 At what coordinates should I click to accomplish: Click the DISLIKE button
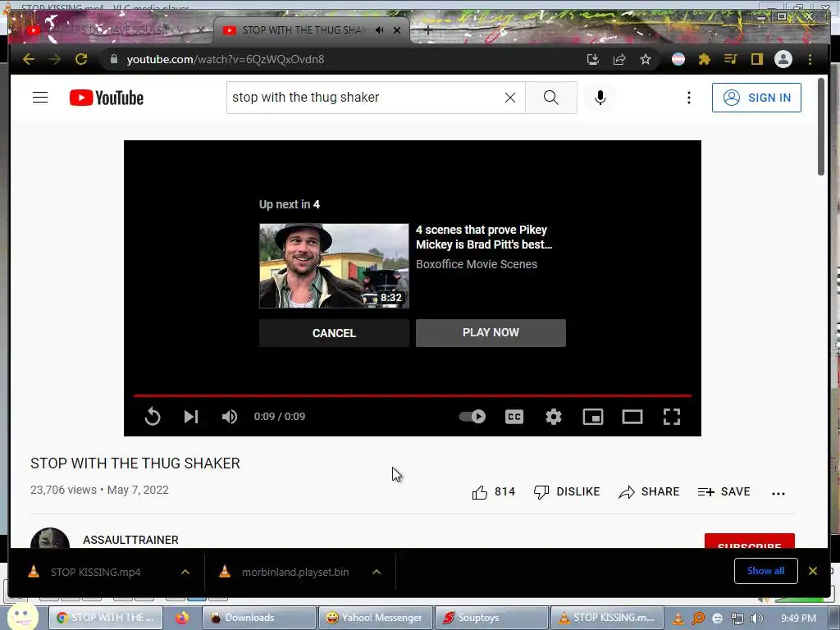[567, 492]
